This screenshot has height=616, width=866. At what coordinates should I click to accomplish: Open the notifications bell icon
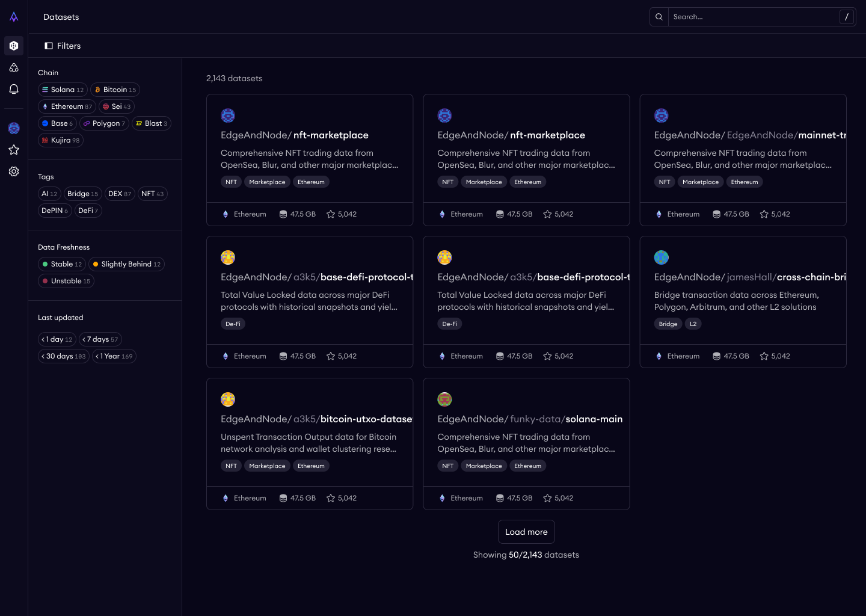[14, 89]
